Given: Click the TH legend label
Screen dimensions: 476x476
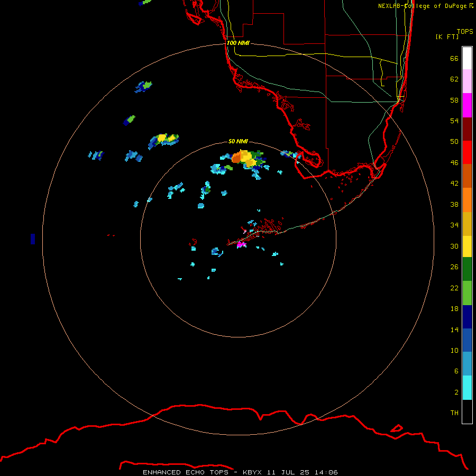Looking at the screenshot, I should tap(454, 413).
